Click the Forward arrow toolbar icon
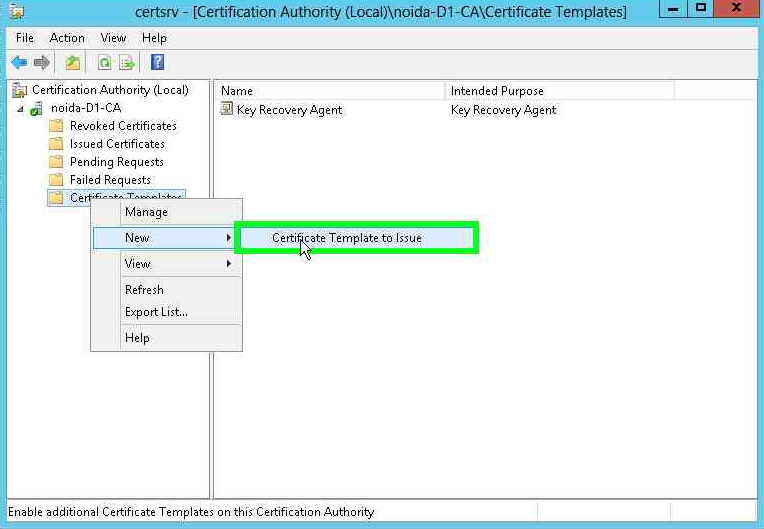 (x=41, y=62)
